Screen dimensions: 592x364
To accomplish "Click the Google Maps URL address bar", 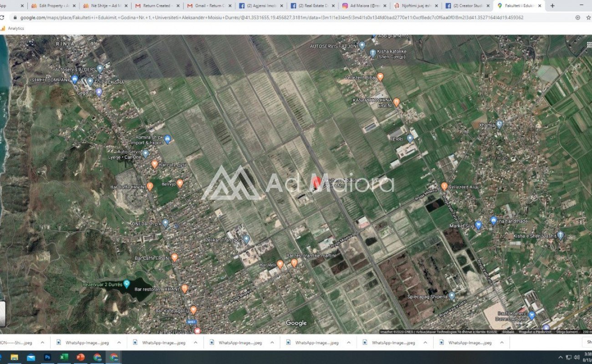I will [273, 17].
